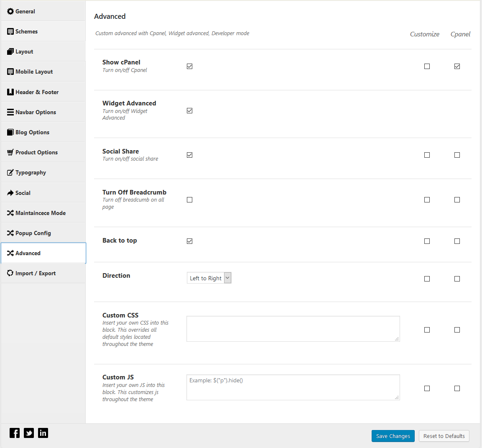Switch to Maintaincece Mode tab
Image resolution: width=482 pixels, height=448 pixels.
43,213
